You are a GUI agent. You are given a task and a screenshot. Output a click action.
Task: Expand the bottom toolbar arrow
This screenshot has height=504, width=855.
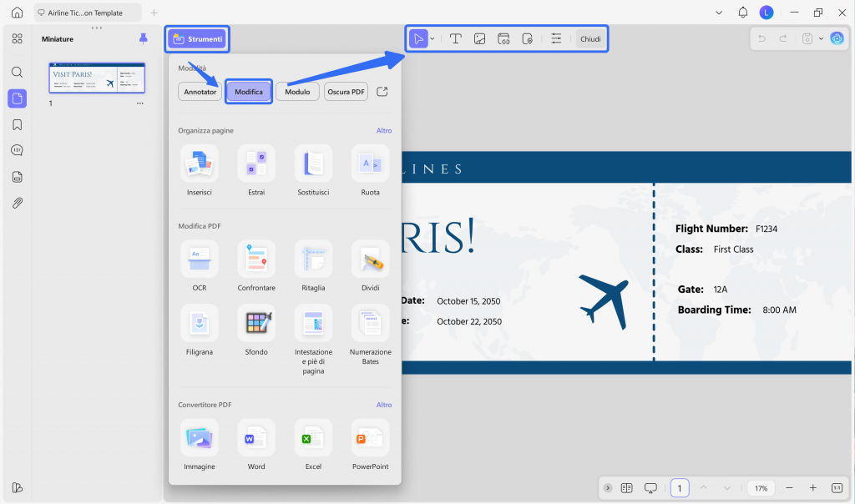point(608,487)
